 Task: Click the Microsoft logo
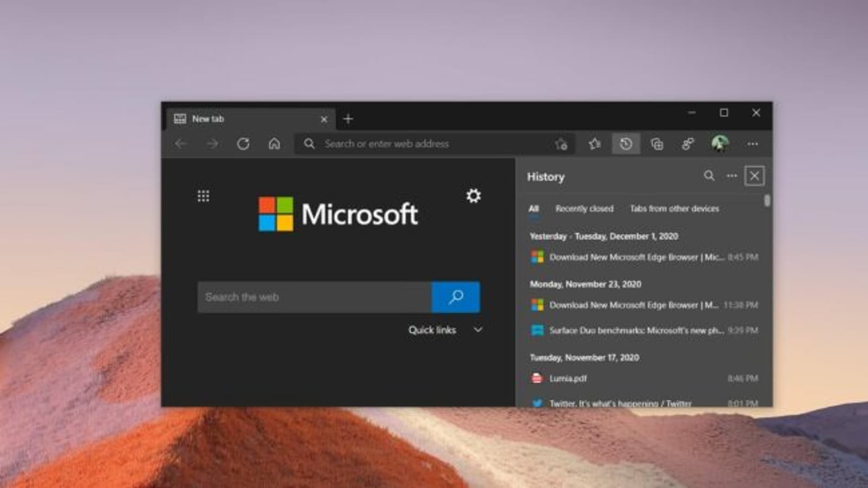(x=338, y=214)
